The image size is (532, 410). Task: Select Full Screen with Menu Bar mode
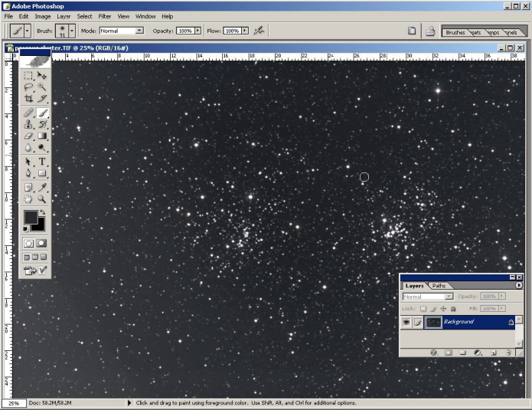click(35, 257)
